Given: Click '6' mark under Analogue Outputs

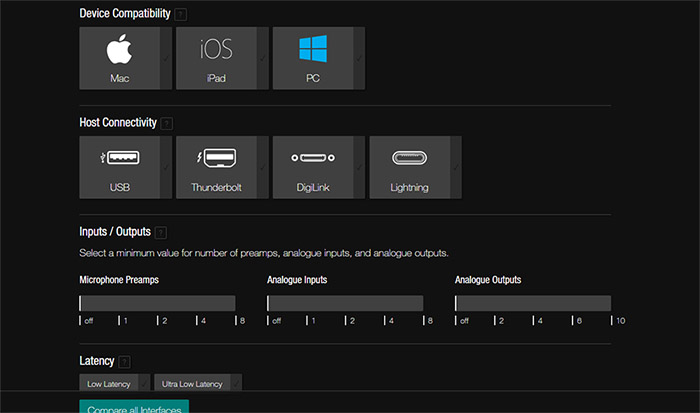Looking at the screenshot, I should [577, 321].
